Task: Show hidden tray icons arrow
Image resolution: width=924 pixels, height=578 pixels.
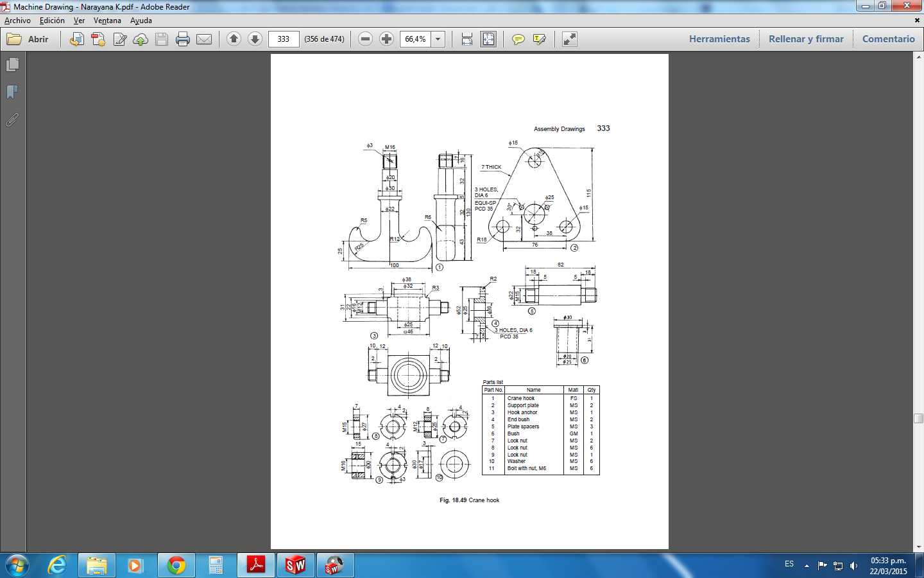Action: pos(807,566)
